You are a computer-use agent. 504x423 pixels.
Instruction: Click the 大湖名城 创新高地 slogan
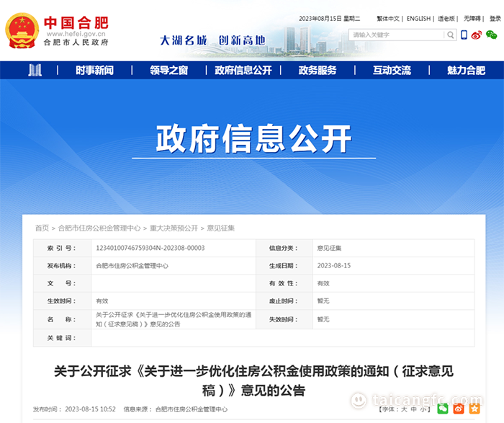tap(213, 40)
